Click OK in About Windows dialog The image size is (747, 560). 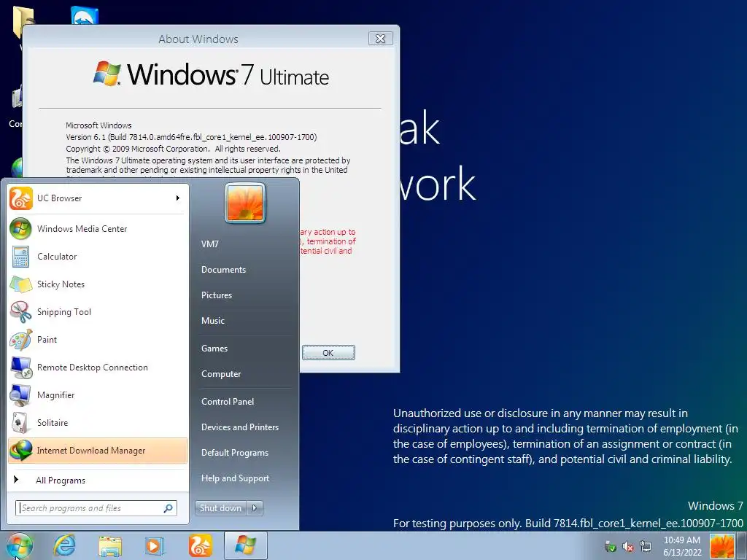point(328,353)
